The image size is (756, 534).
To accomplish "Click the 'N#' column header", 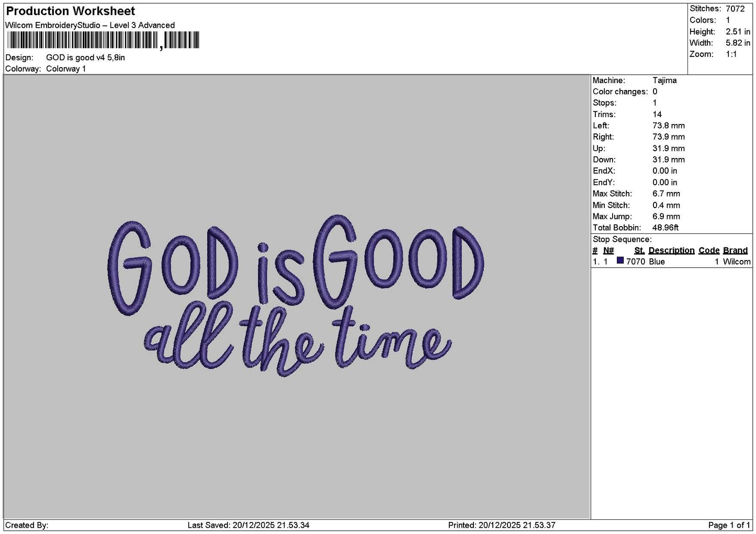I will point(608,251).
